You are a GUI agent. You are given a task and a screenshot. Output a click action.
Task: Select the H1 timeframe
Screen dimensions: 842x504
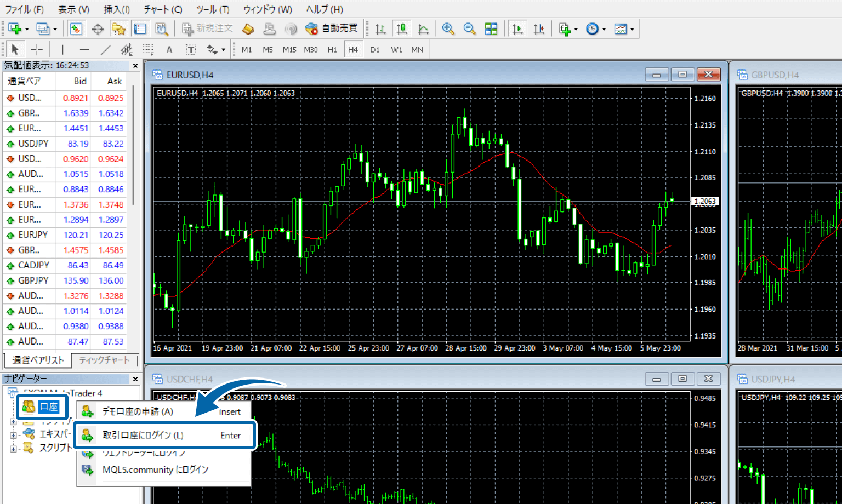pyautogui.click(x=332, y=49)
